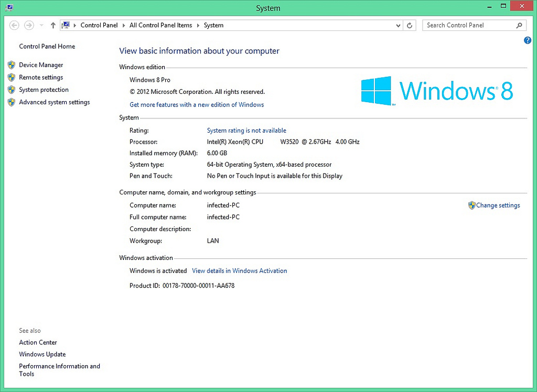Select Control Panel in the address breadcrumb

coord(99,25)
